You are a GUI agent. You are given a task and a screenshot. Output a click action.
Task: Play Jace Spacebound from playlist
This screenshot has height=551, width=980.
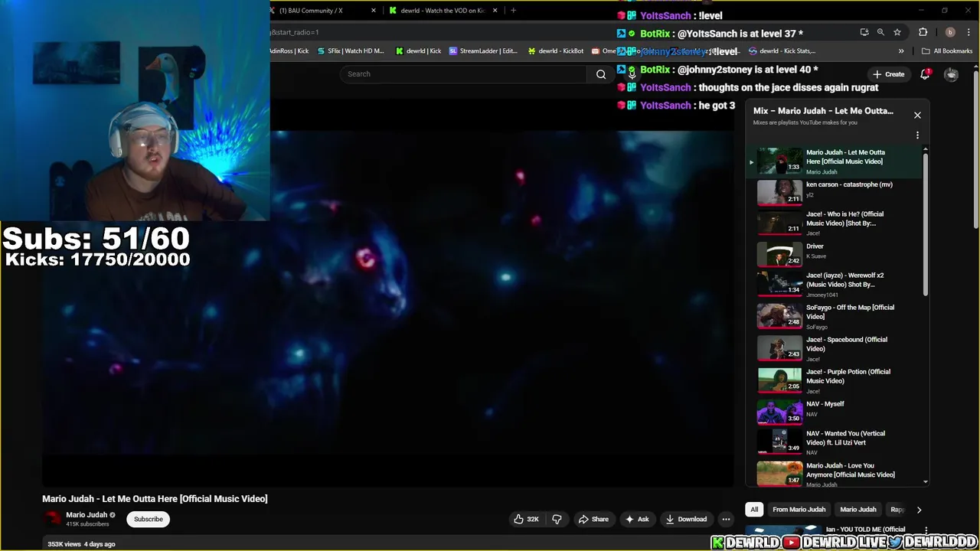point(833,348)
